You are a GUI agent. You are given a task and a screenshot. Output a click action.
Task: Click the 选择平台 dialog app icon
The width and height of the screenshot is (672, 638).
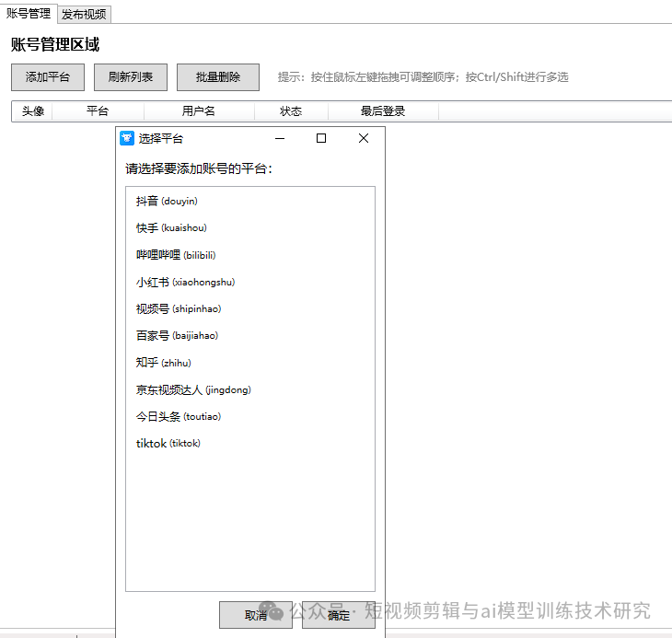click(127, 138)
